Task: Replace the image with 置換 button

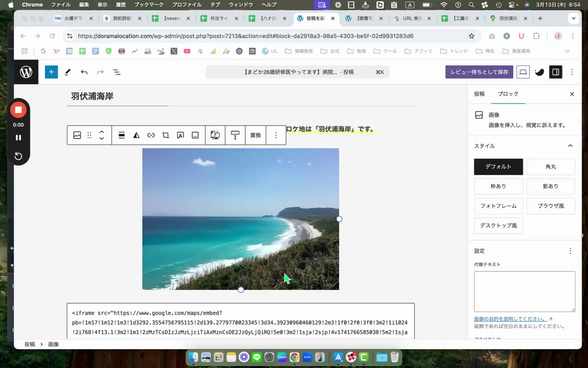Action: pyautogui.click(x=255, y=135)
